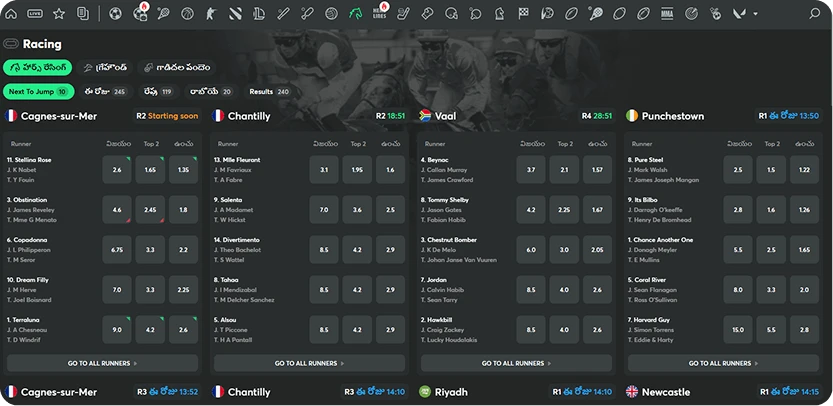
Task: Pick Top 2 odds 3.6 for Salenta
Action: (x=357, y=210)
